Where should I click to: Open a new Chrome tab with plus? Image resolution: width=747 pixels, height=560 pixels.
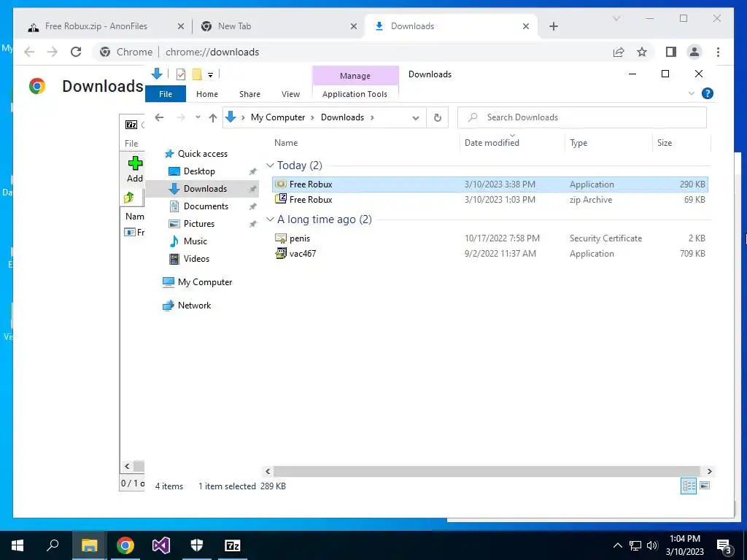(x=553, y=27)
